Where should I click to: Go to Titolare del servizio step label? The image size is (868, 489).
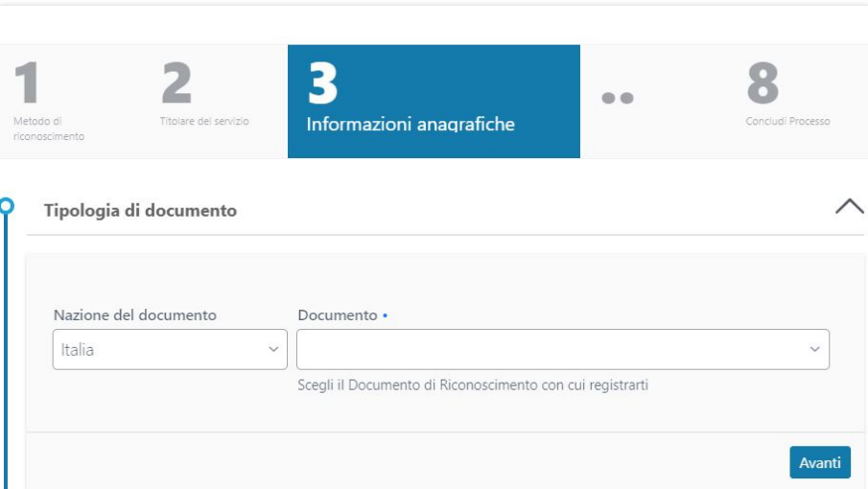(204, 122)
